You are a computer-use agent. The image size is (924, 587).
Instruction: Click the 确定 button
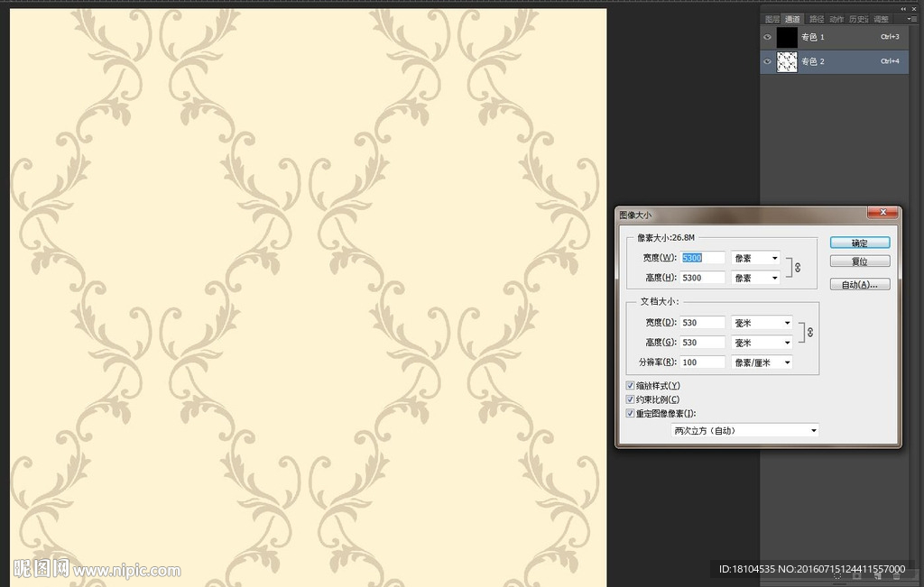860,243
